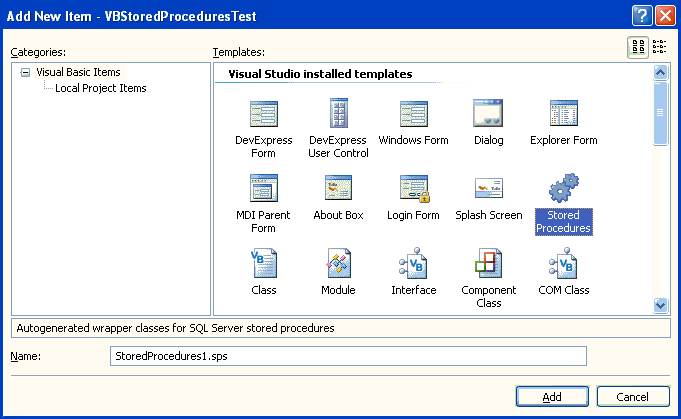Switch to large icons view
The image size is (681, 419).
(x=638, y=47)
